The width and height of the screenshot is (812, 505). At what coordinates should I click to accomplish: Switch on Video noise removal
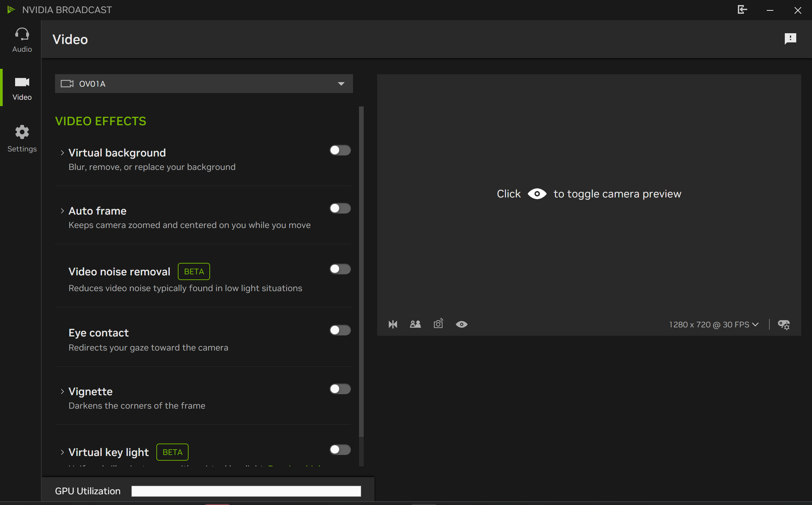pos(340,269)
